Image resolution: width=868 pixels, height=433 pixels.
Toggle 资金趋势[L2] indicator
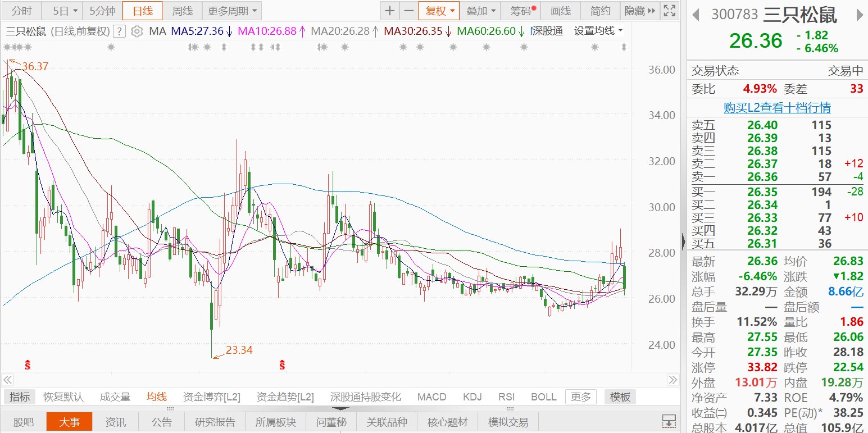coord(285,397)
